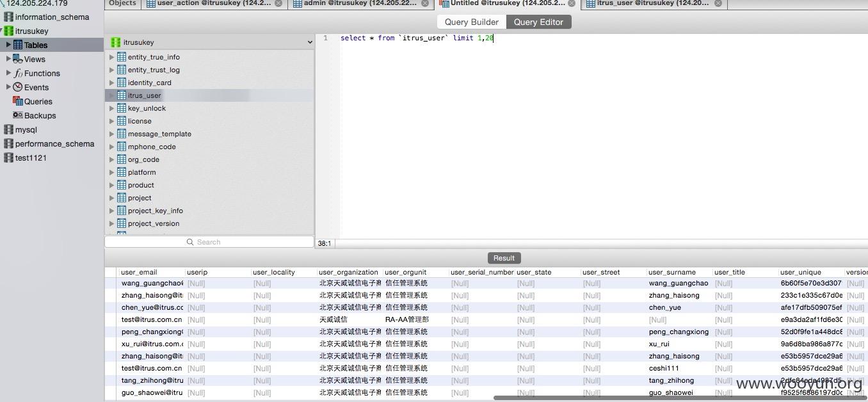Click the test1121 database icon
The width and height of the screenshot is (868, 402).
click(x=8, y=157)
